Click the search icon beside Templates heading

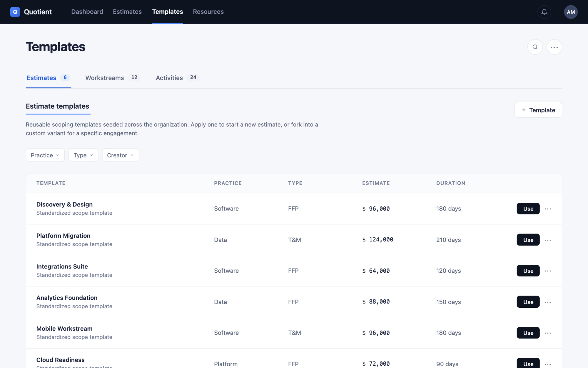[535, 47]
